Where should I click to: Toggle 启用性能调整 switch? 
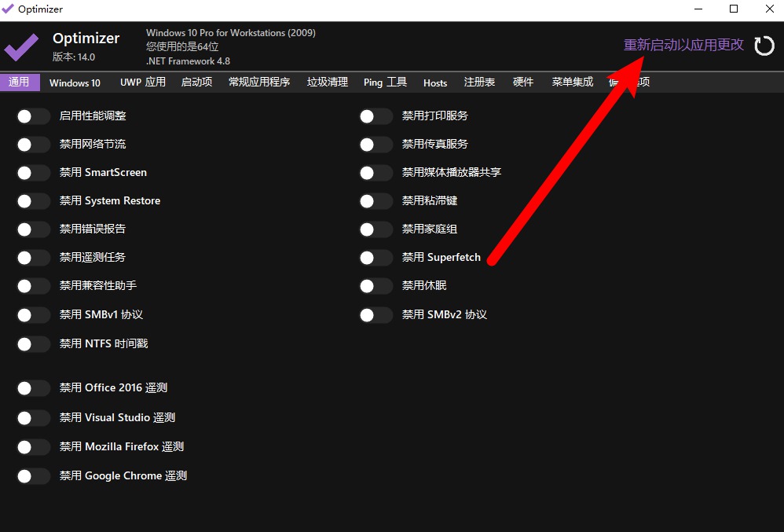coord(34,116)
